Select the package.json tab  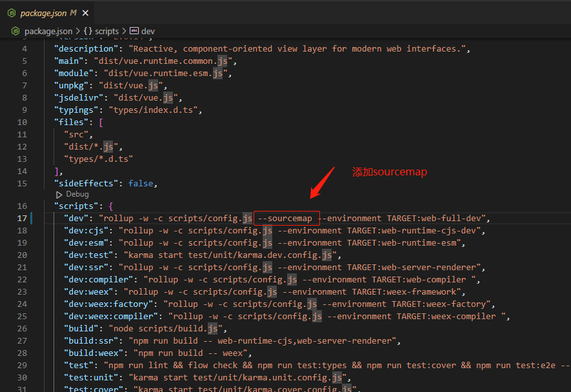(44, 13)
